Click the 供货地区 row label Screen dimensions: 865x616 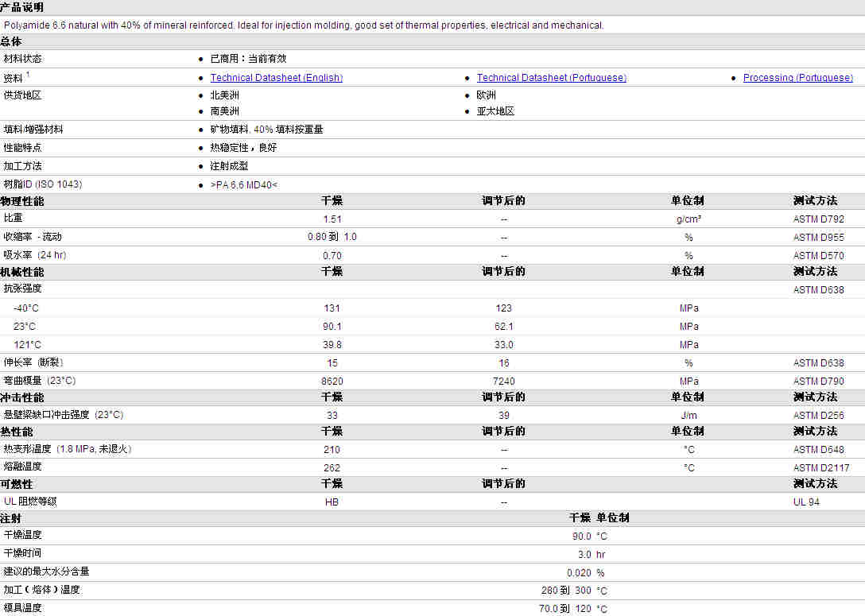coord(22,95)
